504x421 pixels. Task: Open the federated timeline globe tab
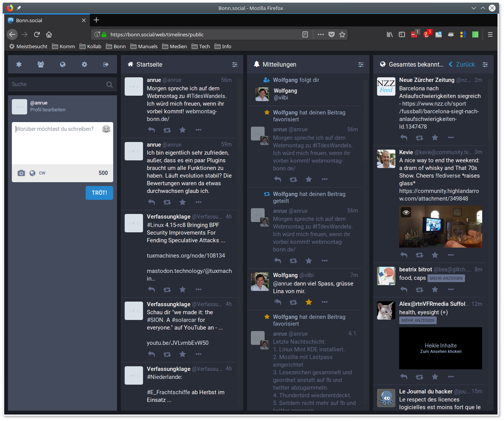coord(63,64)
